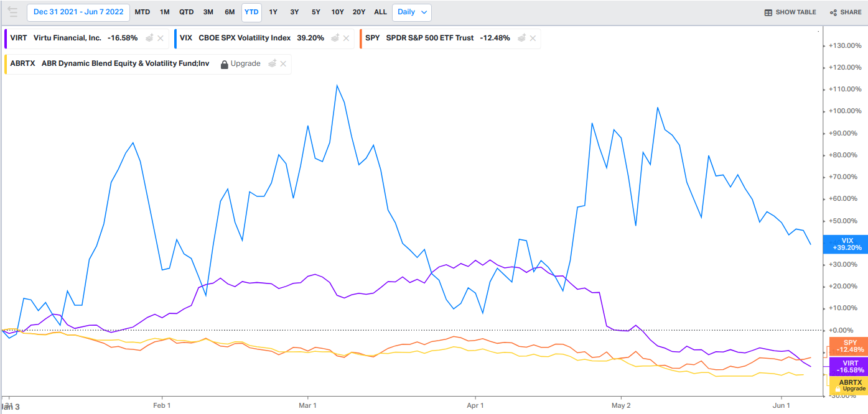Set the chart range to 10Y
The width and height of the screenshot is (868, 414).
(337, 12)
